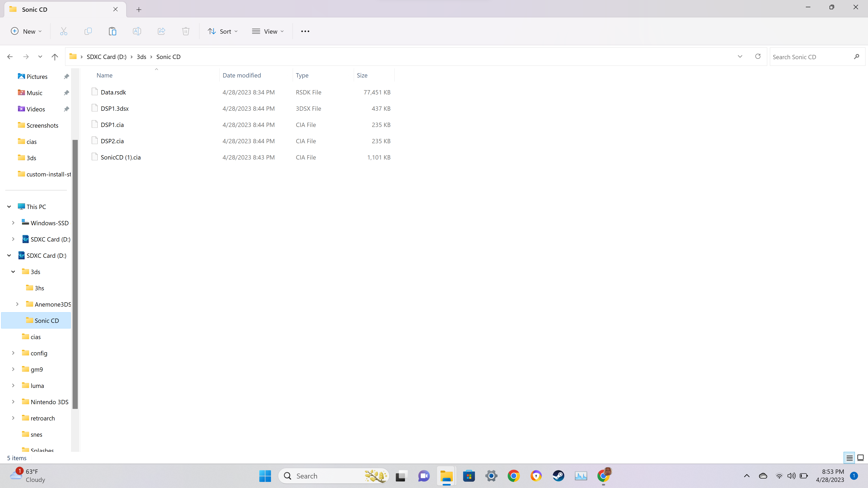
Task: Go back with the back arrow
Action: [10, 57]
